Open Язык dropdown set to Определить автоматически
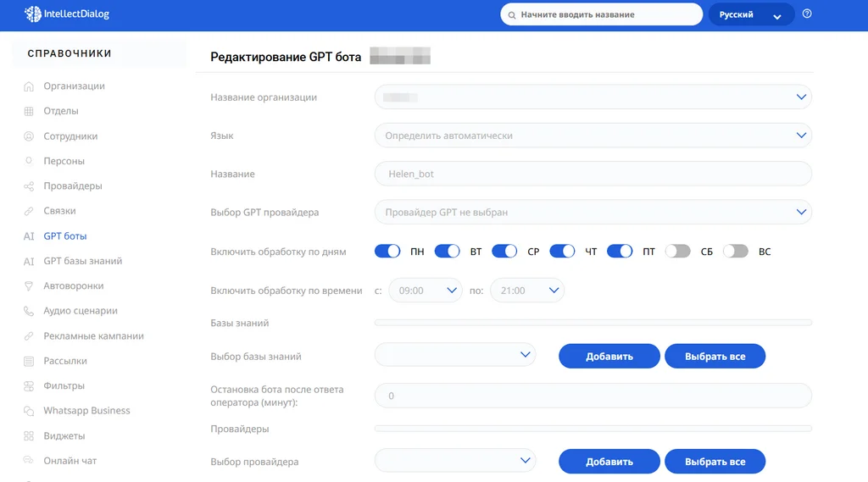The height and width of the screenshot is (482, 868). (593, 136)
